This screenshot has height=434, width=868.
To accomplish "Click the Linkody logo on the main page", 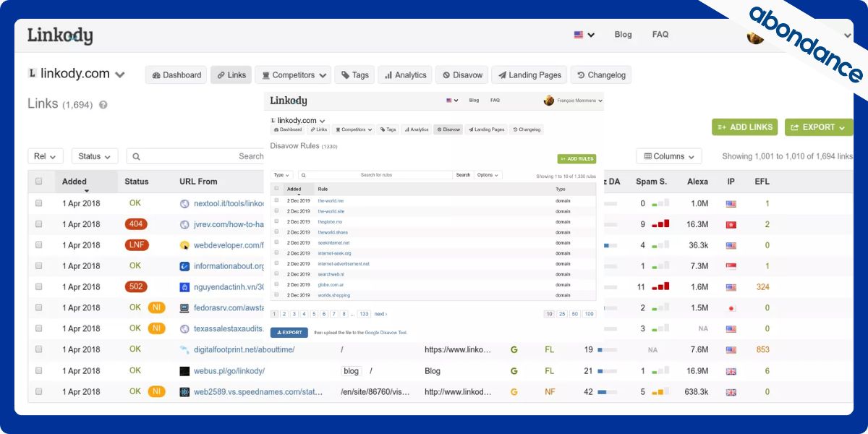I will pos(60,35).
